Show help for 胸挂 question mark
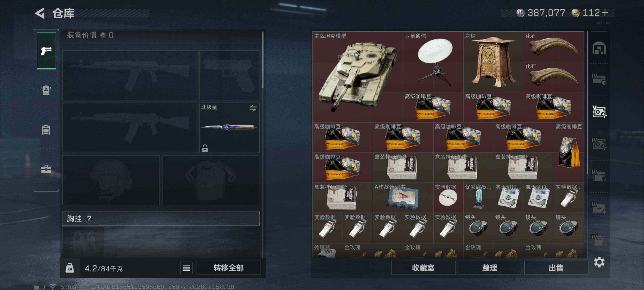This screenshot has height=290, width=644. pos(89,219)
